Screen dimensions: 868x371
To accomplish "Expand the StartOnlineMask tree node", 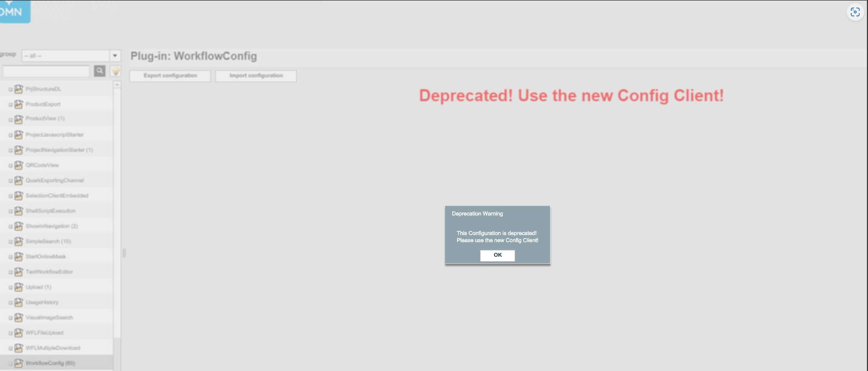I will coord(10,257).
